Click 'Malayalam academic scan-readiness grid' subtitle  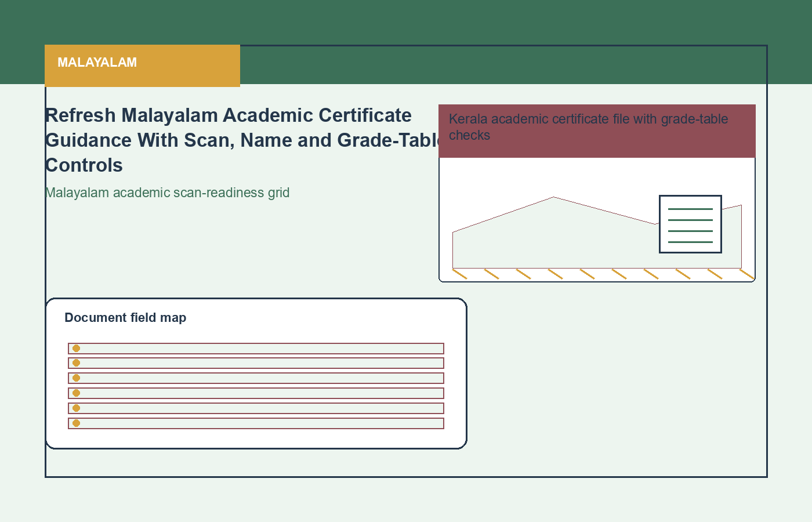(167, 193)
